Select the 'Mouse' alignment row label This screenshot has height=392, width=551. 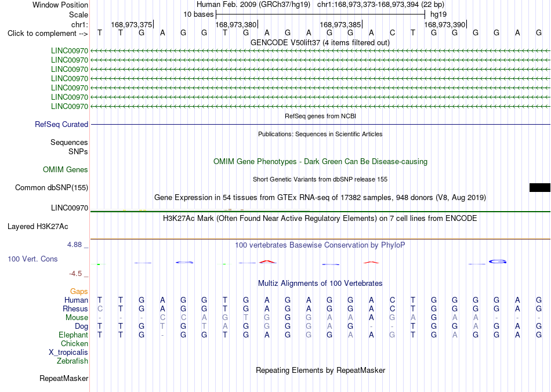click(77, 318)
